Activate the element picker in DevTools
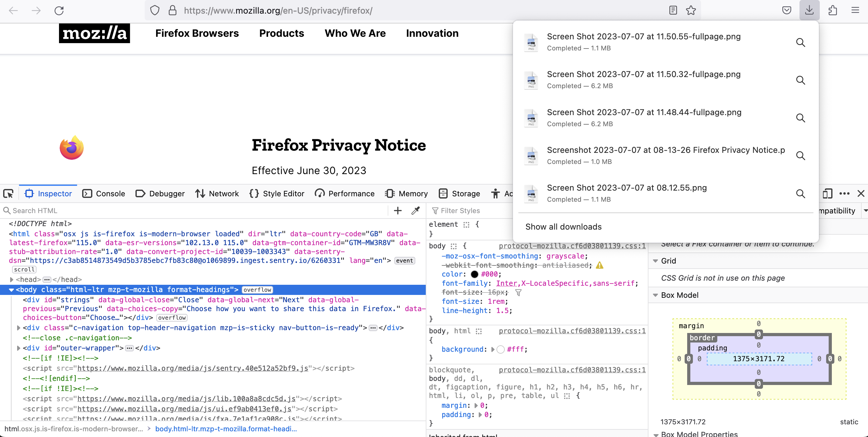 [x=9, y=194]
